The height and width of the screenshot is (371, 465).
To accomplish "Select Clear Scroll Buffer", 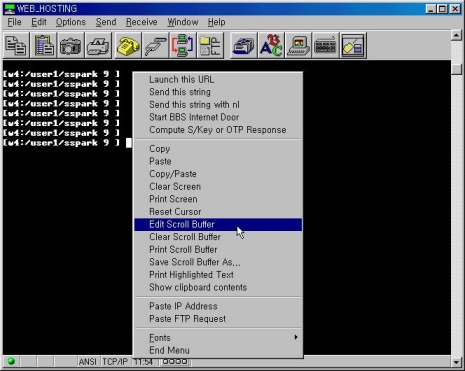I will 218,237.
